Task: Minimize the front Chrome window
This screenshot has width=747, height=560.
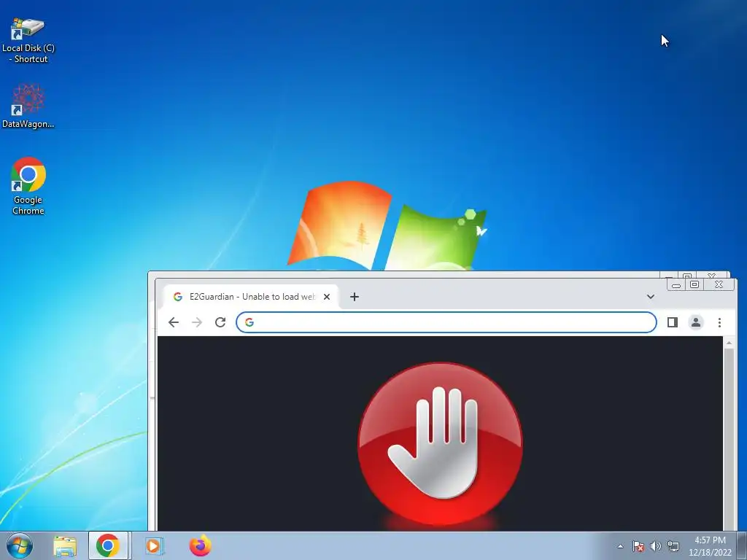Action: pos(676,285)
